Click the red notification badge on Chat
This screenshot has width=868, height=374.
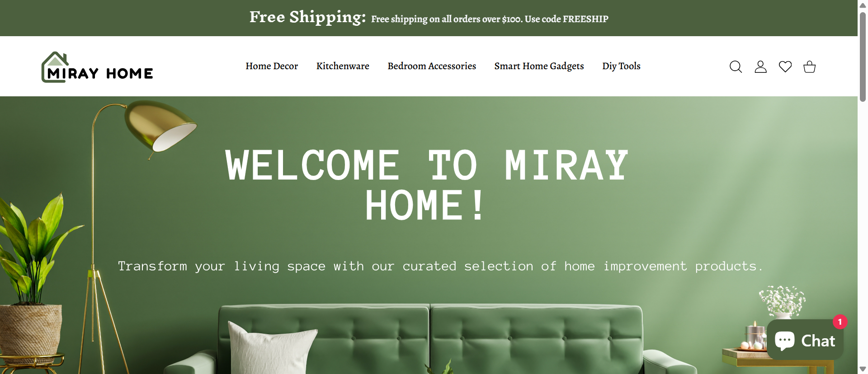[840, 322]
